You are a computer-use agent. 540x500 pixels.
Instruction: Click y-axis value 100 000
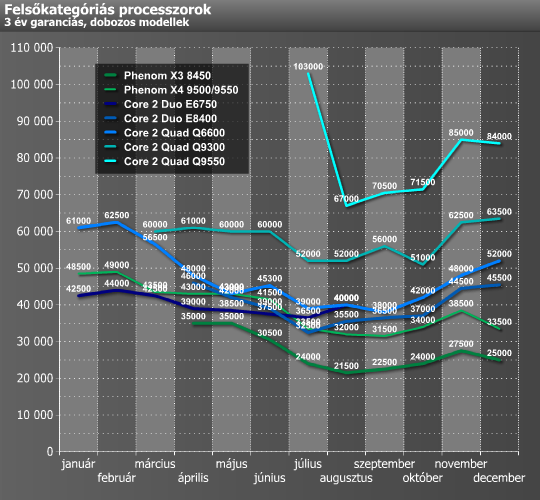(32, 84)
